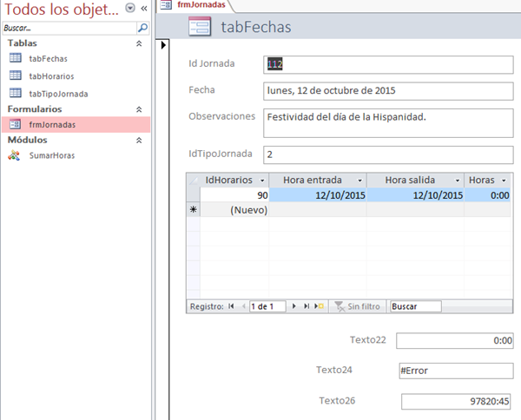Go to next record in subform navigator
The height and width of the screenshot is (420, 521).
tap(293, 306)
